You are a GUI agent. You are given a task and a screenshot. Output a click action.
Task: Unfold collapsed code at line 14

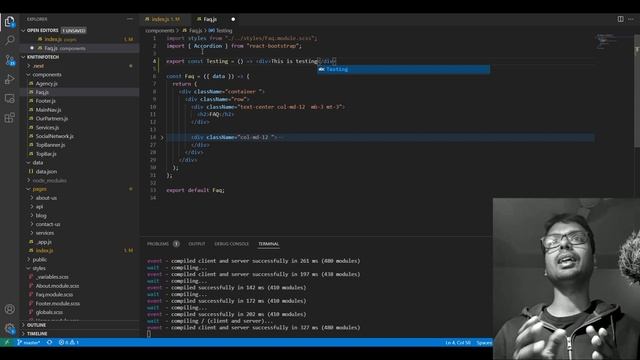162,138
